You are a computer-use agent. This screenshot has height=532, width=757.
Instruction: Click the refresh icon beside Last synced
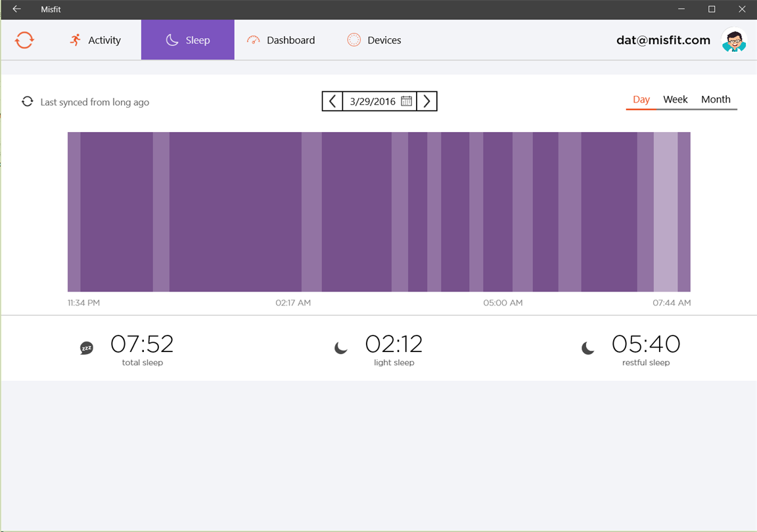[x=28, y=101]
